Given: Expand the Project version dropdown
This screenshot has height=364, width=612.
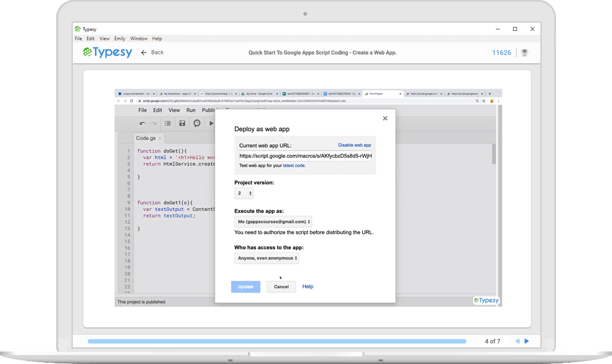Looking at the screenshot, I should (243, 193).
